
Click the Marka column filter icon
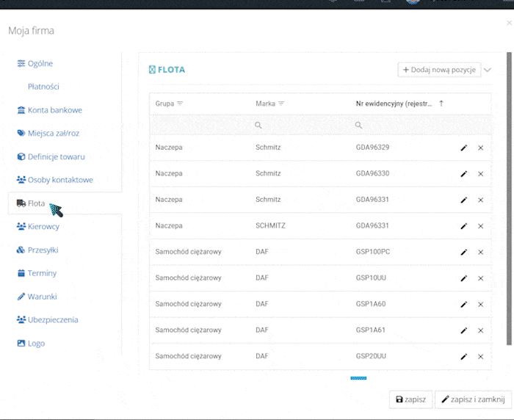pyautogui.click(x=281, y=104)
